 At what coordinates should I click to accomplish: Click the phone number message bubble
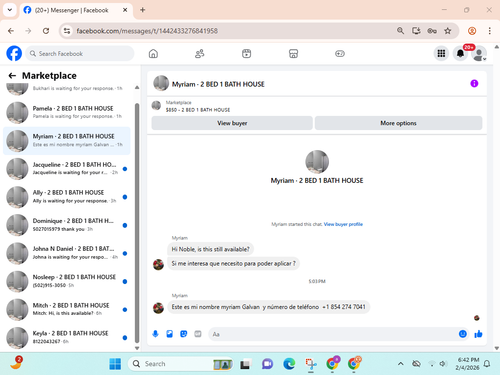tap(269, 307)
